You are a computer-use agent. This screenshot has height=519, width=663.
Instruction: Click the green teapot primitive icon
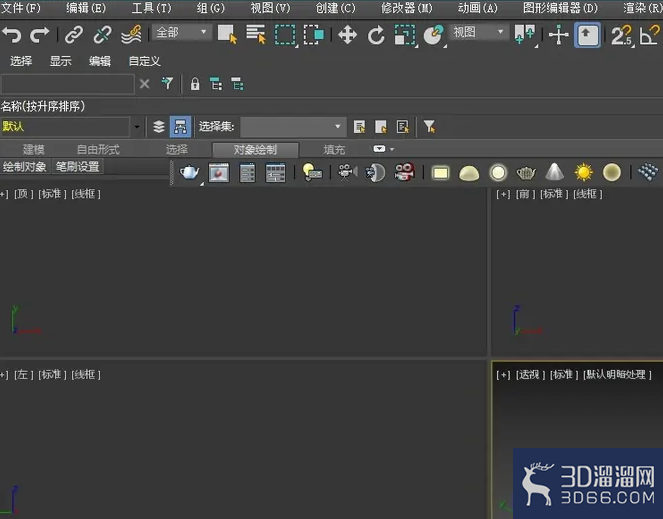(526, 173)
